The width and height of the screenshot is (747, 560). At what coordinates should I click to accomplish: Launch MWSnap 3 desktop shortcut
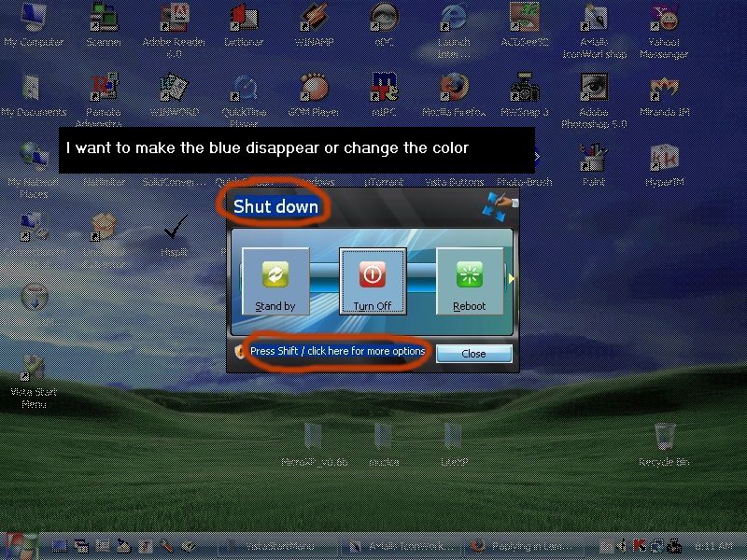pos(524,94)
